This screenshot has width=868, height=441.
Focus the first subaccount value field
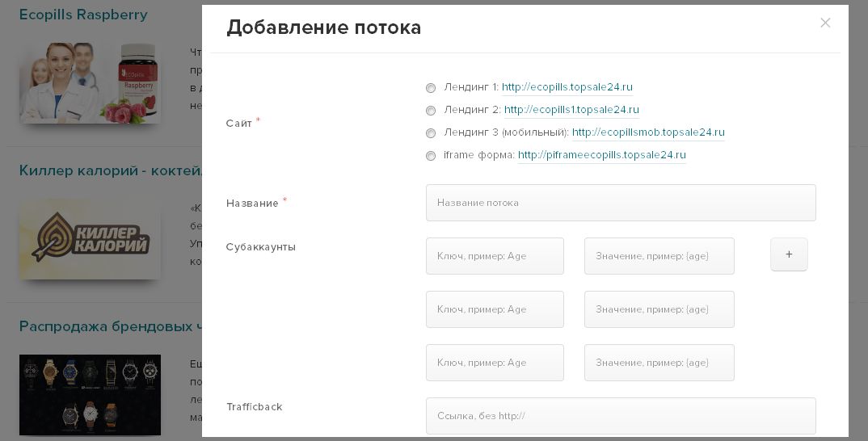[659, 256]
